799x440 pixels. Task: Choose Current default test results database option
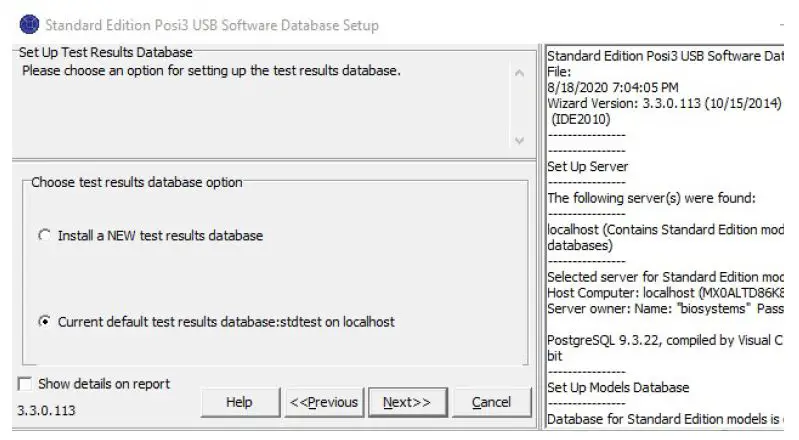click(43, 322)
